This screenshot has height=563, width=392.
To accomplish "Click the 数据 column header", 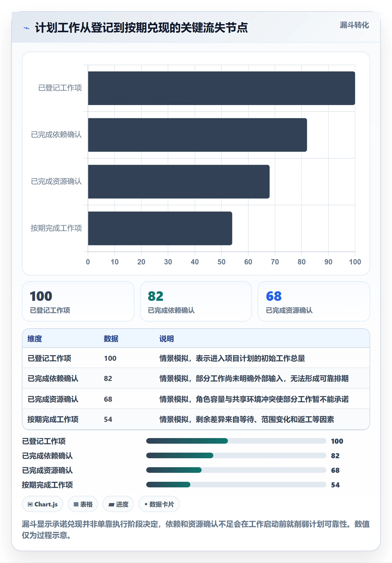I will [111, 339].
